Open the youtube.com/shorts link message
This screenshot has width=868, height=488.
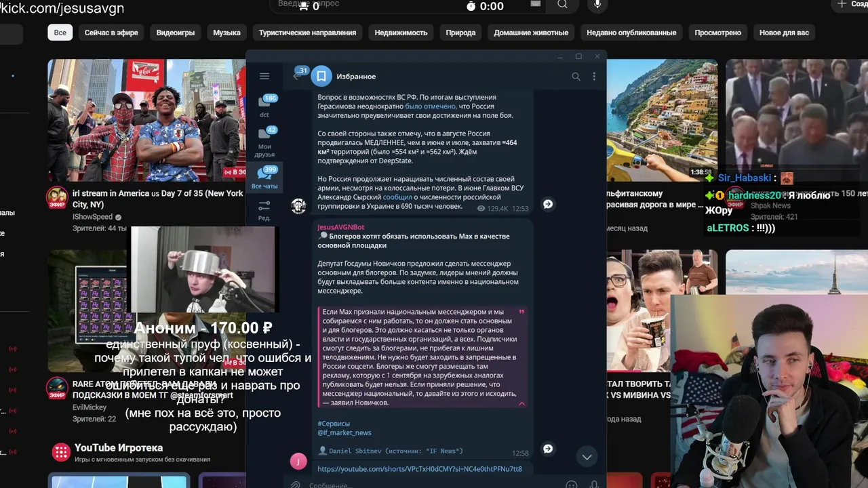(420, 468)
